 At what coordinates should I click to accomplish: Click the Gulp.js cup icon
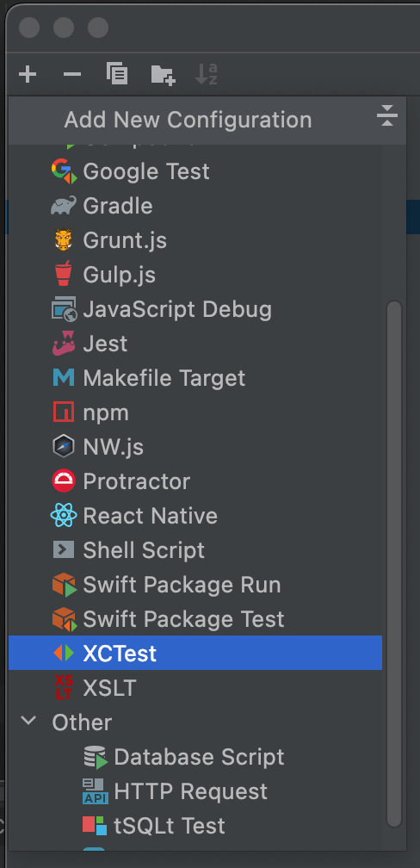point(64,274)
